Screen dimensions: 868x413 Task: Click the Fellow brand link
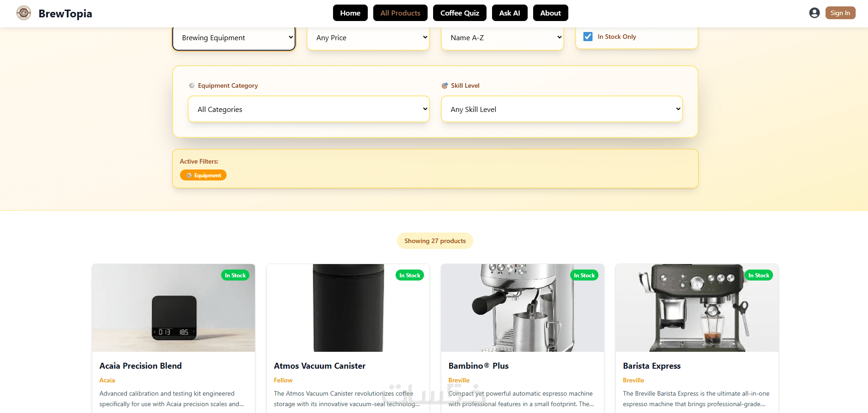pyautogui.click(x=283, y=380)
